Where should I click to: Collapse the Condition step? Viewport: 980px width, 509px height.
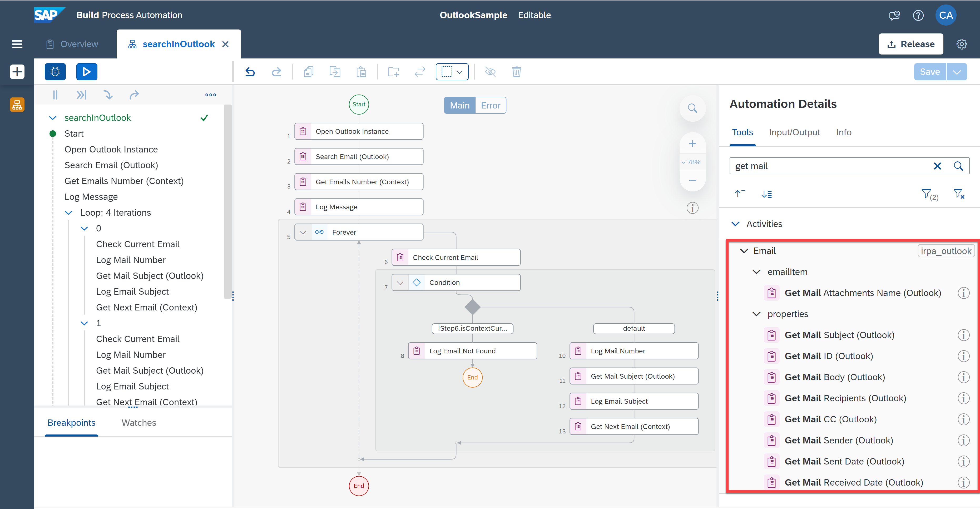400,283
